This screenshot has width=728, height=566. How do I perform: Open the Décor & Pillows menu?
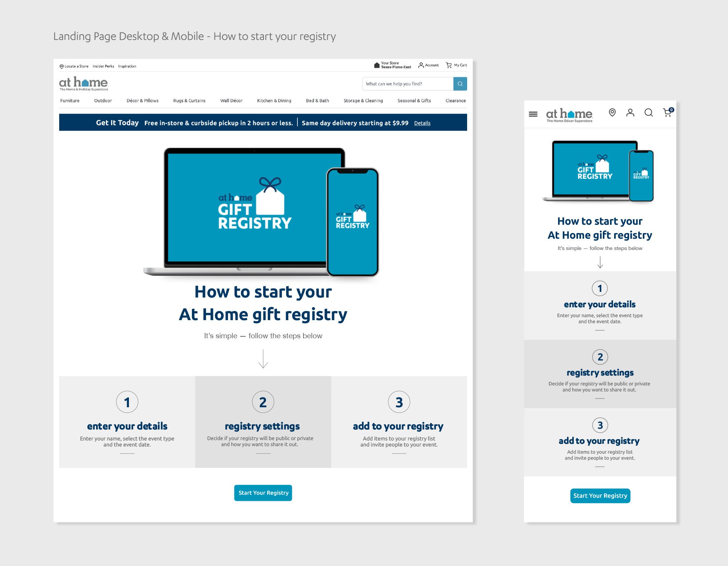pos(143,101)
